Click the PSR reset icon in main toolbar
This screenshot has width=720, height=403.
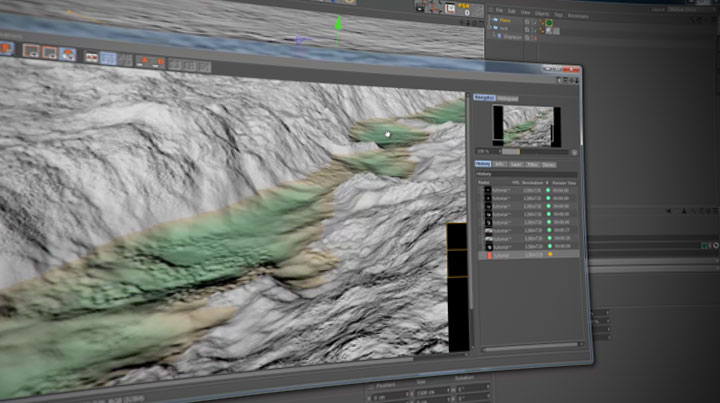(x=462, y=9)
